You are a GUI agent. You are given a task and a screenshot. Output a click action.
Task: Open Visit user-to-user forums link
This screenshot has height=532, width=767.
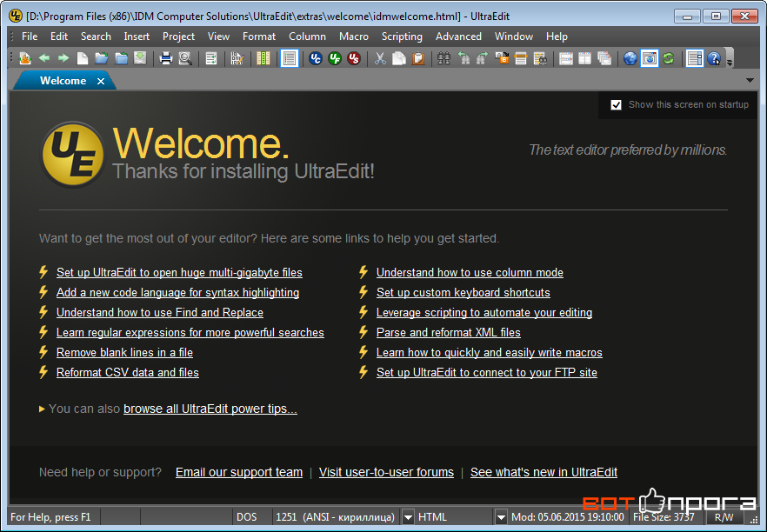coord(386,472)
